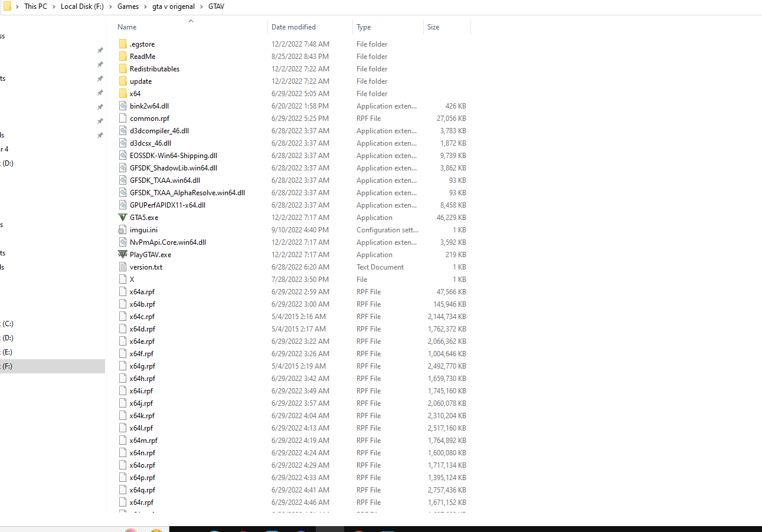Viewport: 762px width, 532px height.
Task: Select x64d.rpf file name
Action: point(142,329)
